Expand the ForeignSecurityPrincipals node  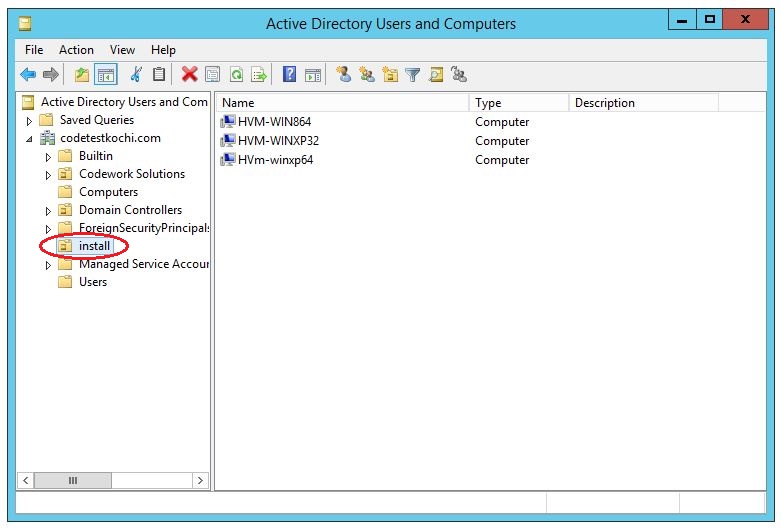point(48,229)
